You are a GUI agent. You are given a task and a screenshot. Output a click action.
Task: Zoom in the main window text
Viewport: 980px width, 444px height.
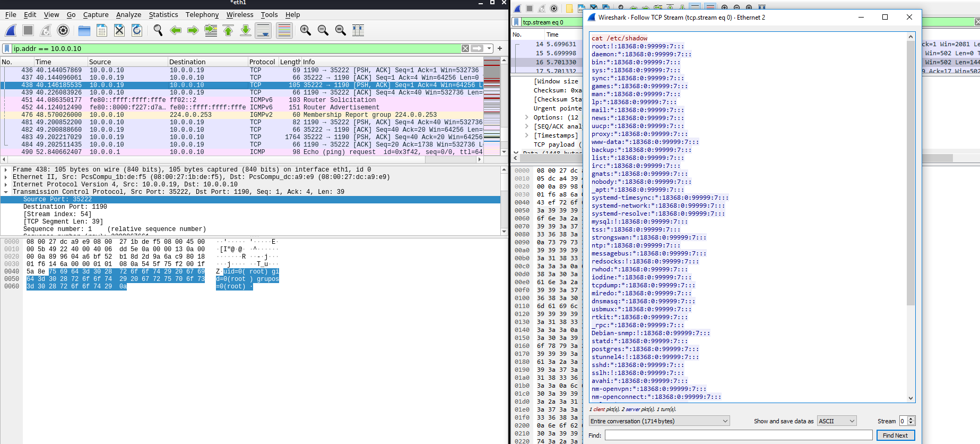[306, 31]
